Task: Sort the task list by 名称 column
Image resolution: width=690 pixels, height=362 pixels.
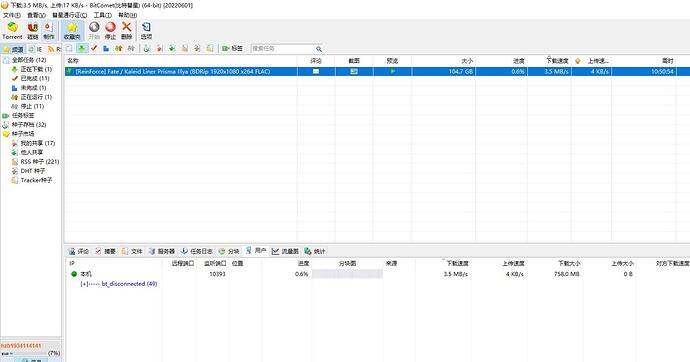Action: pyautogui.click(x=181, y=61)
